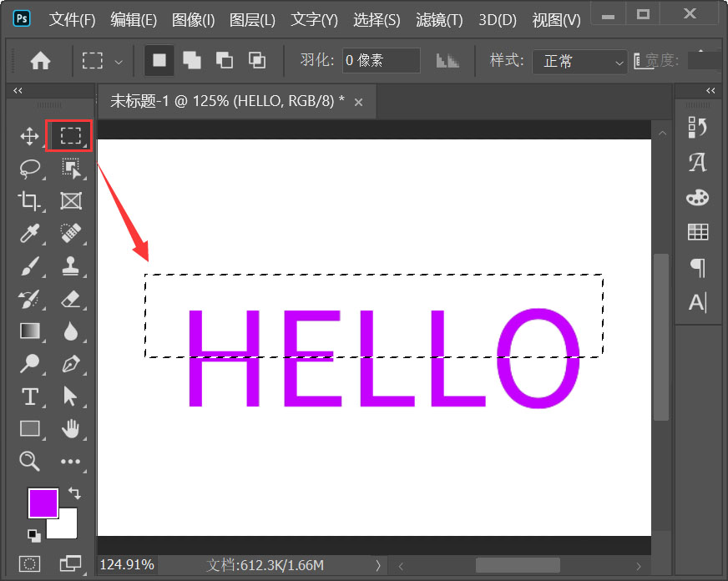The height and width of the screenshot is (581, 728).
Task: Swap foreground and background colors
Action: pos(73,493)
